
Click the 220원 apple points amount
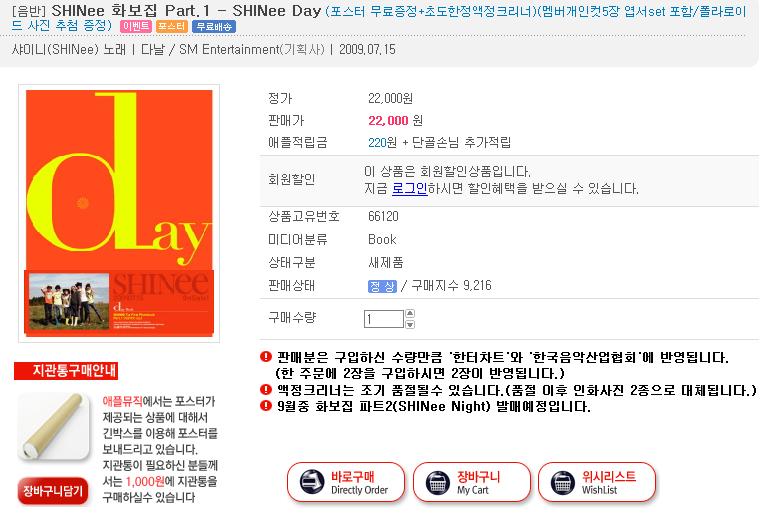pyautogui.click(x=382, y=142)
